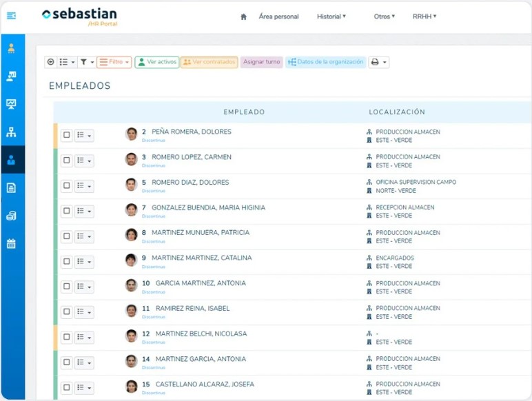Select the checkbox for ROMERO DIAZ, DOLORES
Image resolution: width=532 pixels, height=401 pixels.
(x=66, y=185)
